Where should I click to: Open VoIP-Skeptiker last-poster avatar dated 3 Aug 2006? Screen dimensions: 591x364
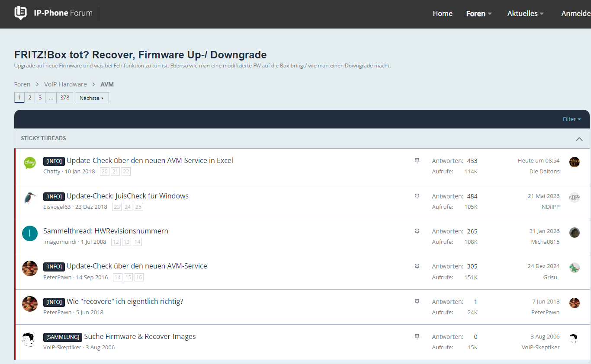click(x=575, y=338)
